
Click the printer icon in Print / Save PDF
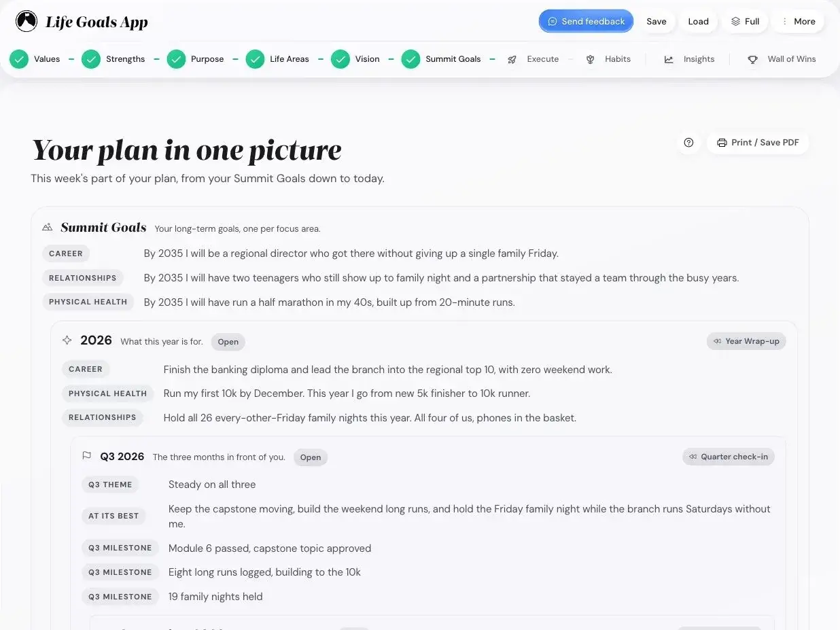[722, 143]
